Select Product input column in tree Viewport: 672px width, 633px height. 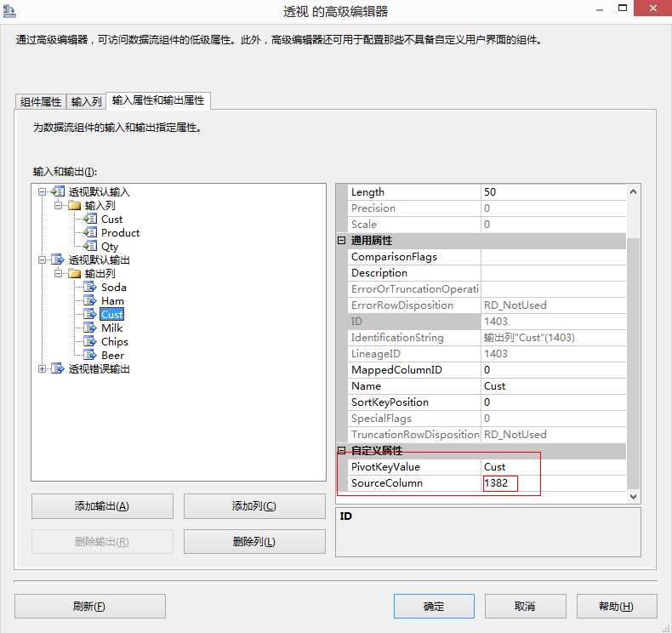click(120, 233)
